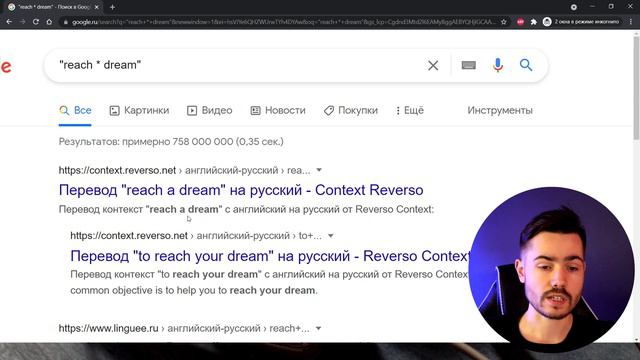Open the on-screen keyboard input tool

(x=469, y=65)
